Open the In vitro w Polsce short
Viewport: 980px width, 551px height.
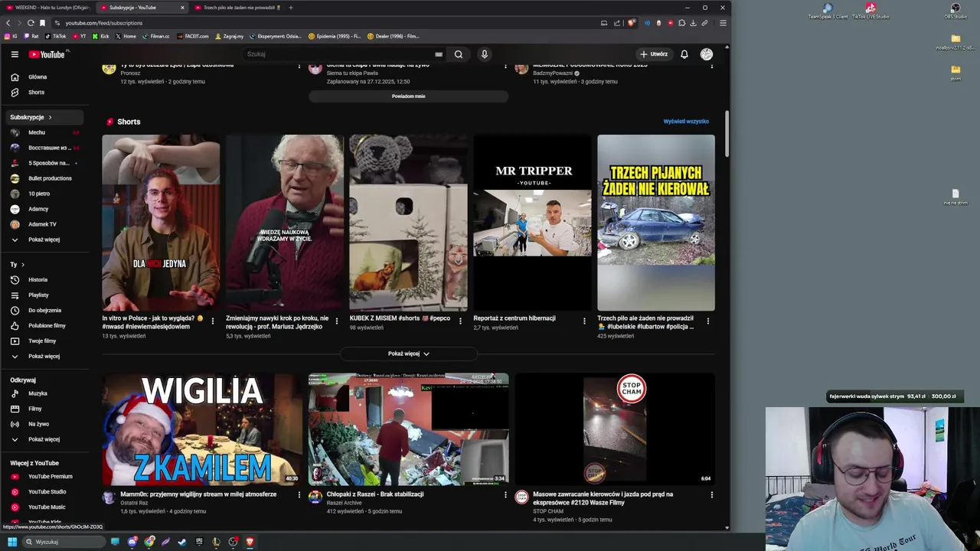click(161, 223)
